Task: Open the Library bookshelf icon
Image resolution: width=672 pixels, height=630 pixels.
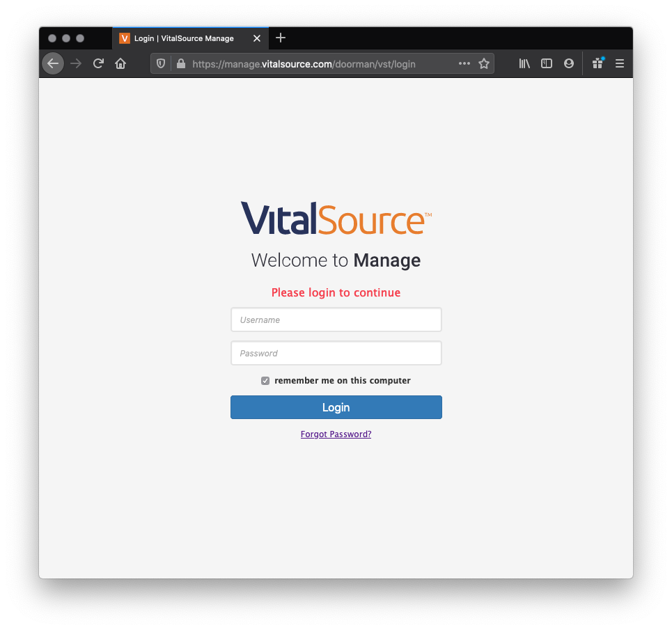Action: (x=524, y=64)
